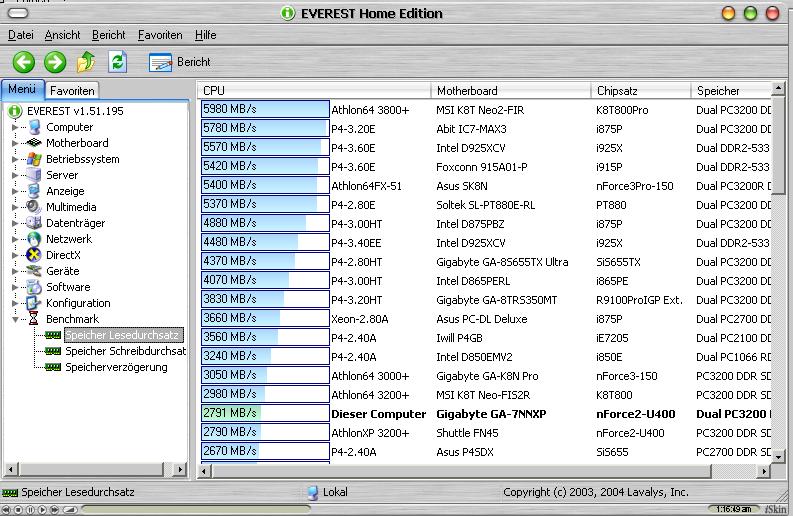
Task: Expand the Betriebssystem tree node
Action: pos(15,159)
